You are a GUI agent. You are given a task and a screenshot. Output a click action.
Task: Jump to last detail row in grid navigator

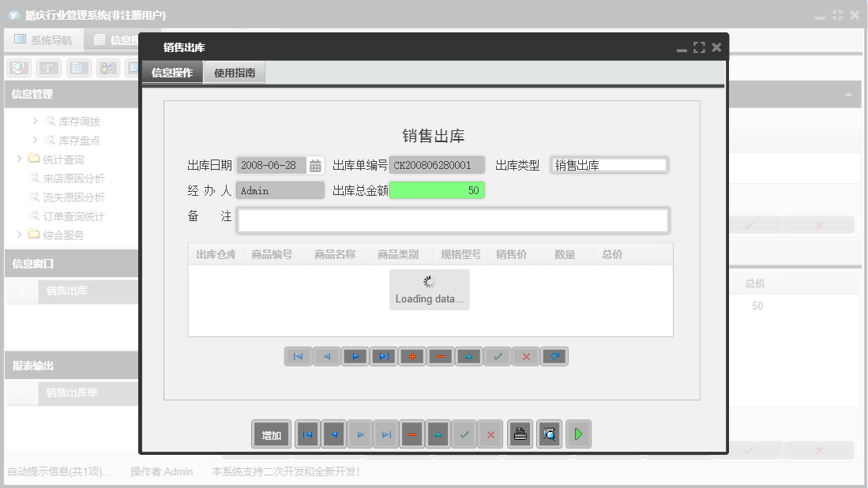click(384, 356)
